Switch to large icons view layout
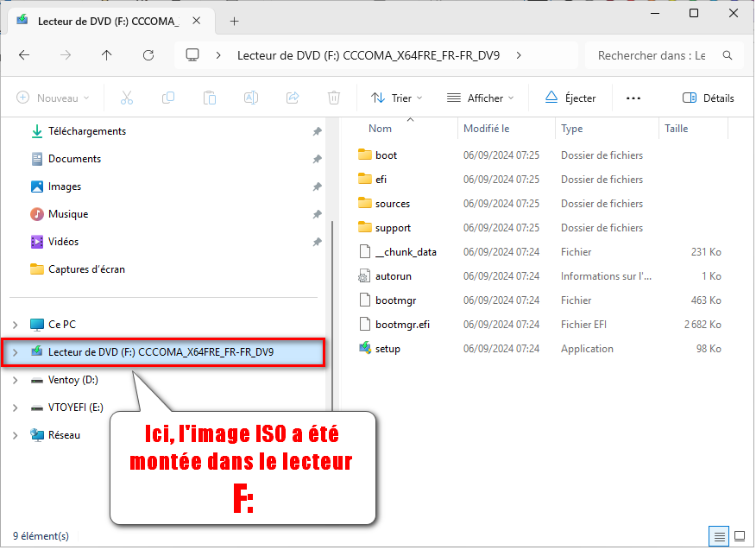This screenshot has width=756, height=550. point(738,536)
